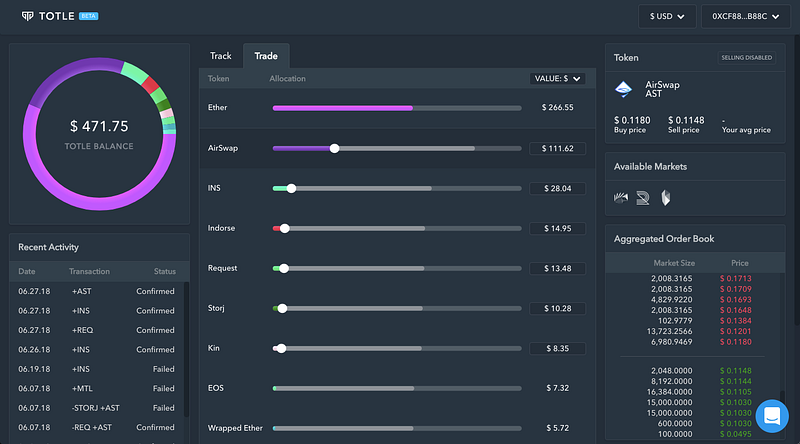This screenshot has height=444, width=800.
Task: Click the Wrapped Ether allocation bar
Action: (x=397, y=428)
